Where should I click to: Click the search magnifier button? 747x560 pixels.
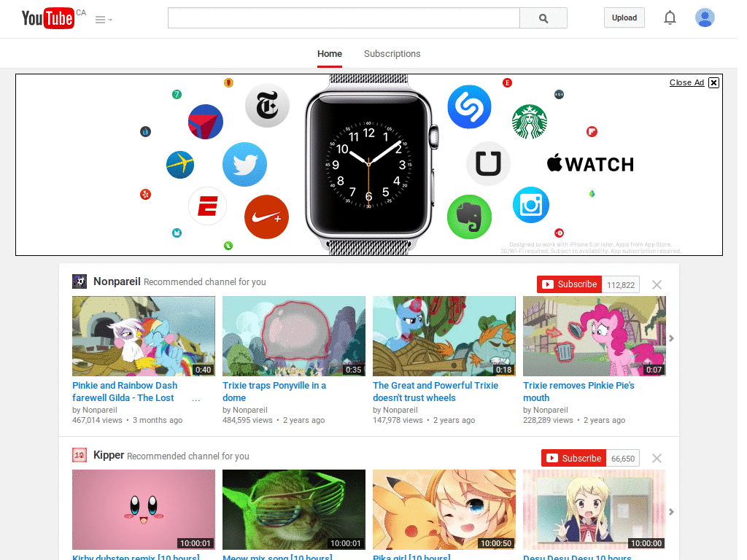click(x=543, y=18)
